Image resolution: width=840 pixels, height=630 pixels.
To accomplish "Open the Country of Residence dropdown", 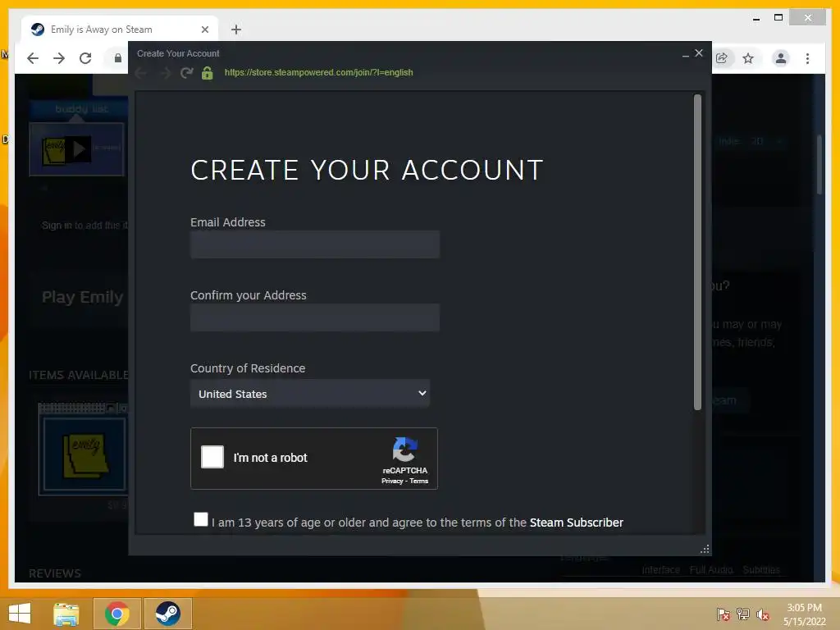I will coord(310,394).
